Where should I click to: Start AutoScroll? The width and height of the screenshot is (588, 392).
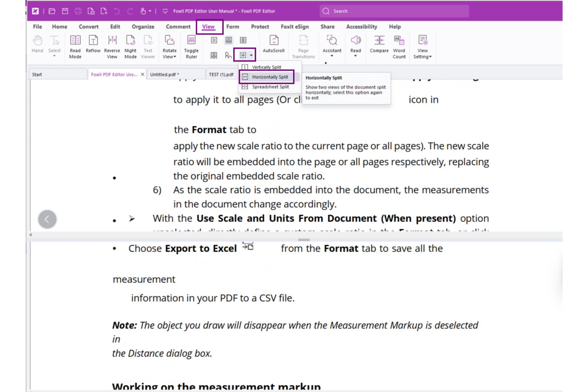coord(274,44)
